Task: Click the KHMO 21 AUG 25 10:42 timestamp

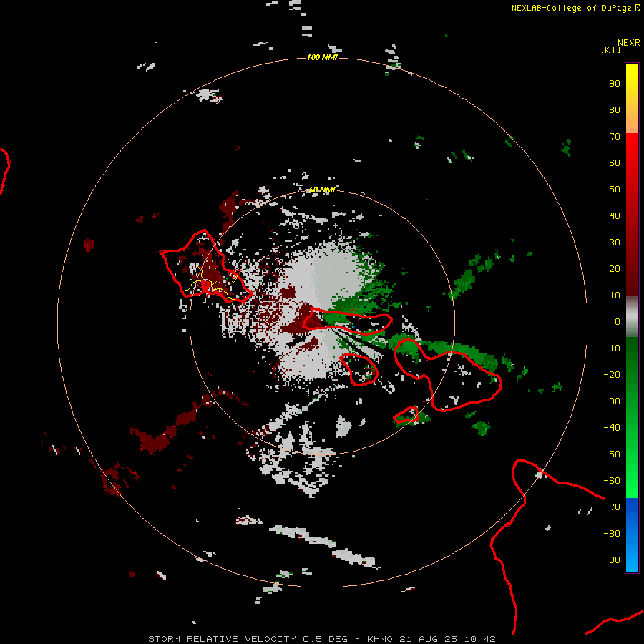Action: point(431,639)
